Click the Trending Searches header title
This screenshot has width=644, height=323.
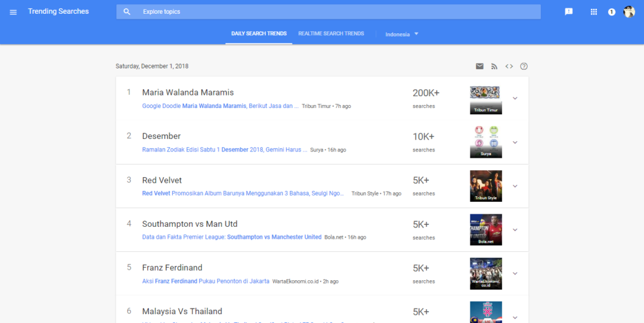click(x=58, y=11)
